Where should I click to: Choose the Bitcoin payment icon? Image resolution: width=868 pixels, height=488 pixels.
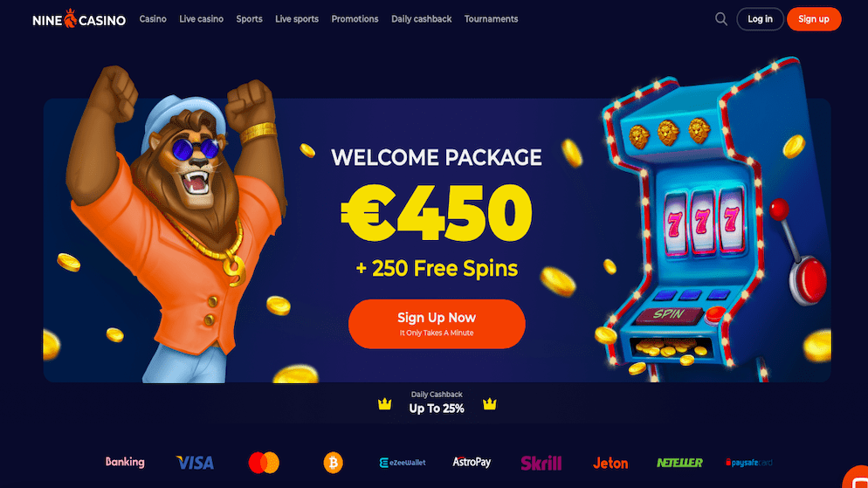coord(333,463)
